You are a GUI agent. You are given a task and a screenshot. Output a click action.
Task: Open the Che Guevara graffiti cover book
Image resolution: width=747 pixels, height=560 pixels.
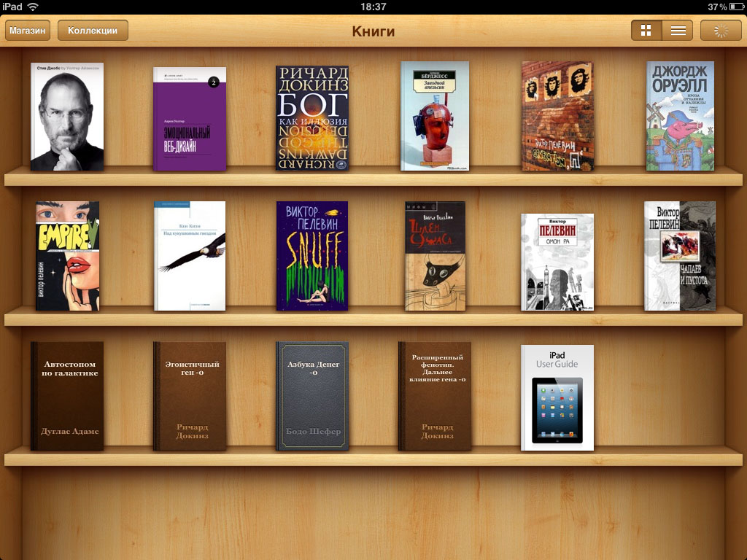[557, 116]
